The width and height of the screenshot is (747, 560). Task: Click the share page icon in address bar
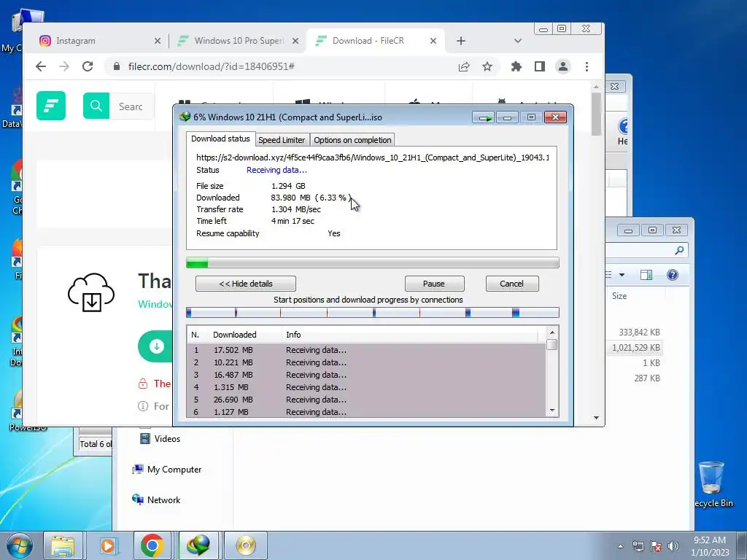click(x=463, y=66)
